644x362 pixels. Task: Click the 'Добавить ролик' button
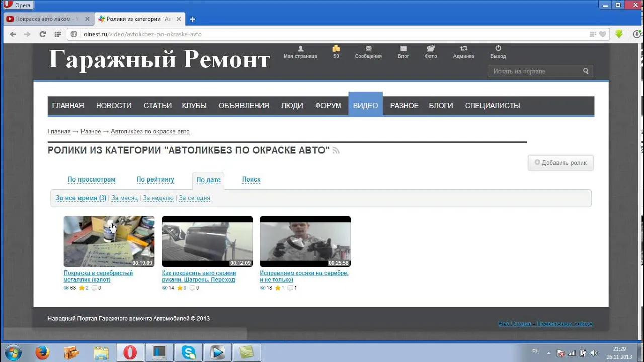560,163
